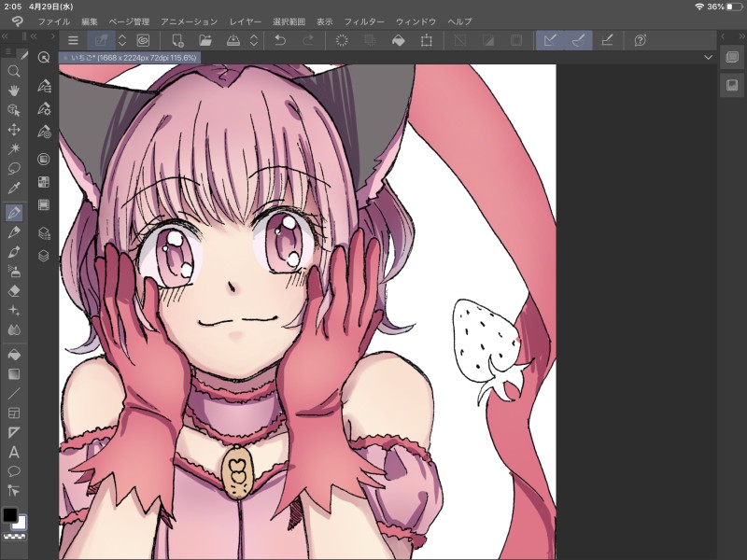The image size is (747, 560).
Task: Select the Eyedropper tool
Action: coord(14,189)
